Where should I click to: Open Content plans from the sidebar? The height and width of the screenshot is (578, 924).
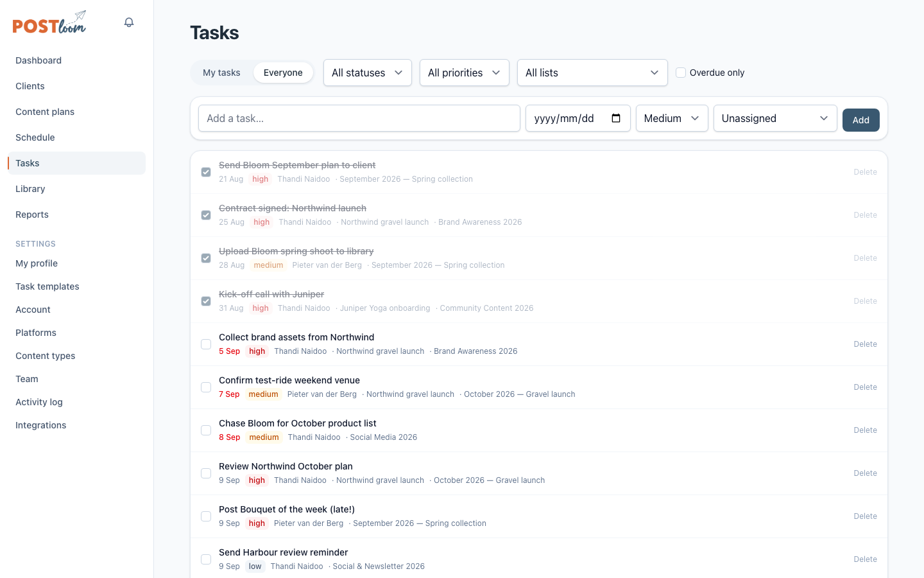[76, 112]
